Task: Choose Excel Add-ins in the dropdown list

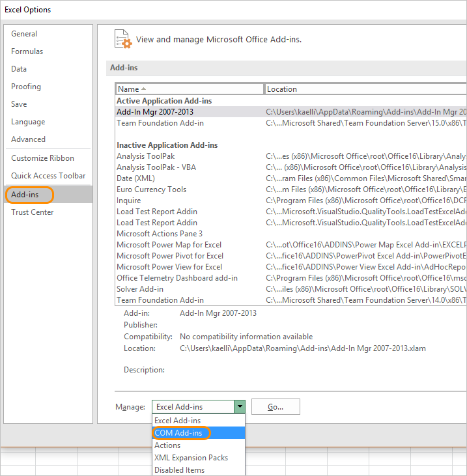Action: (x=177, y=421)
